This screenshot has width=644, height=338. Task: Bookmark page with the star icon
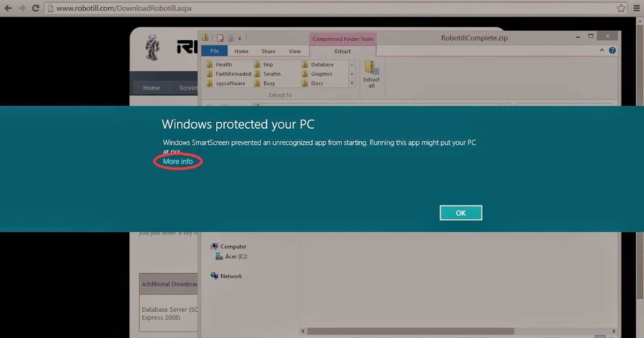pos(621,9)
